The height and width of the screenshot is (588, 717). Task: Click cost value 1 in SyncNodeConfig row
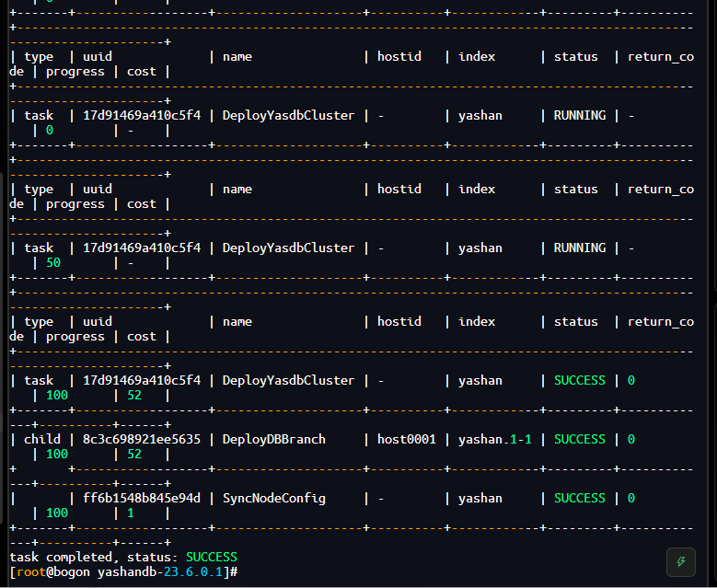pyautogui.click(x=131, y=513)
